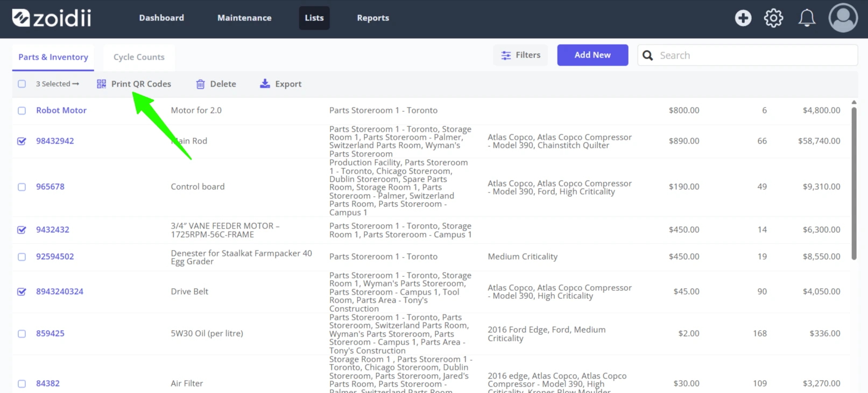
Task: Click the Export download icon
Action: click(x=265, y=83)
